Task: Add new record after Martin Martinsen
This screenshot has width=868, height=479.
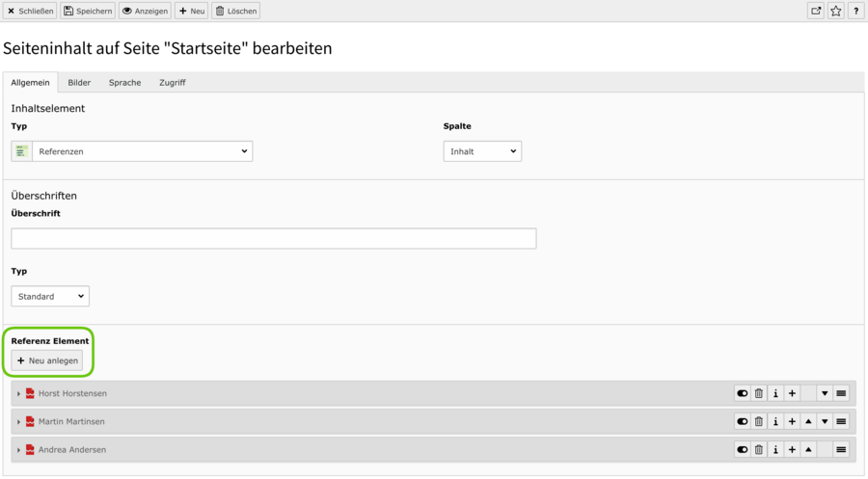Action: [792, 421]
